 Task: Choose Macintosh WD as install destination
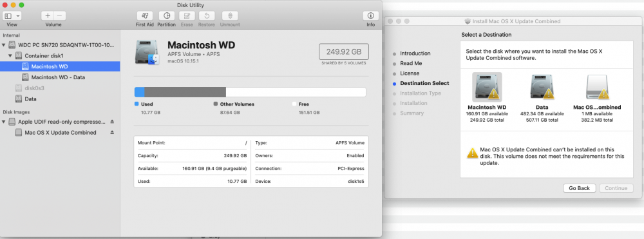(x=487, y=97)
